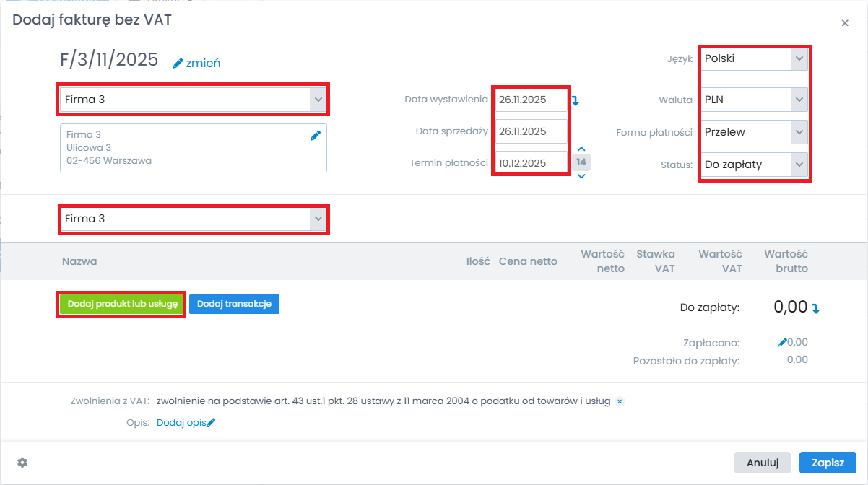This screenshot has width=868, height=485.
Task: Increase payment term days with up chevron
Action: tap(581, 149)
